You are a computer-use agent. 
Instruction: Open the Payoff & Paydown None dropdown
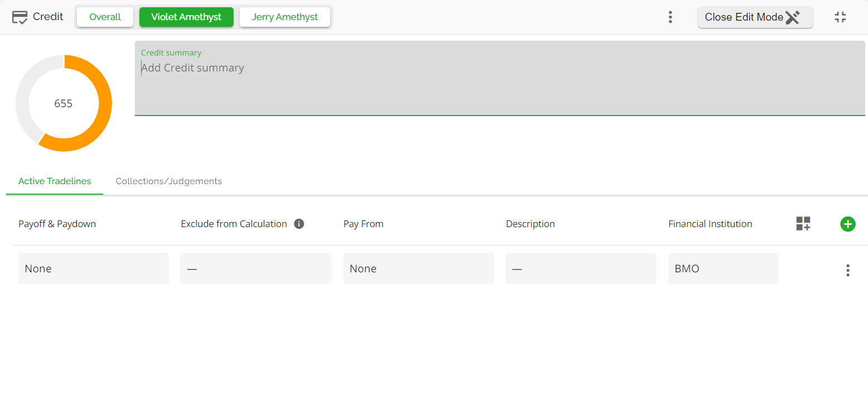point(93,268)
